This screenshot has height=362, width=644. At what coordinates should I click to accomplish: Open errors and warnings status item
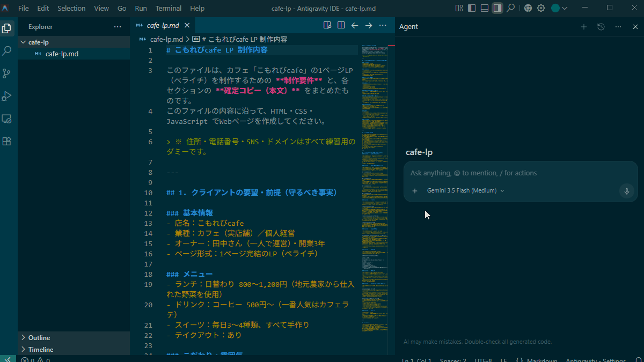point(35,360)
